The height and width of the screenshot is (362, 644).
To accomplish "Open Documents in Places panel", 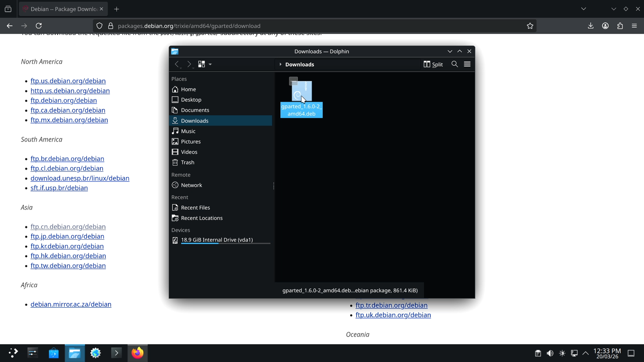I will [221, 110].
